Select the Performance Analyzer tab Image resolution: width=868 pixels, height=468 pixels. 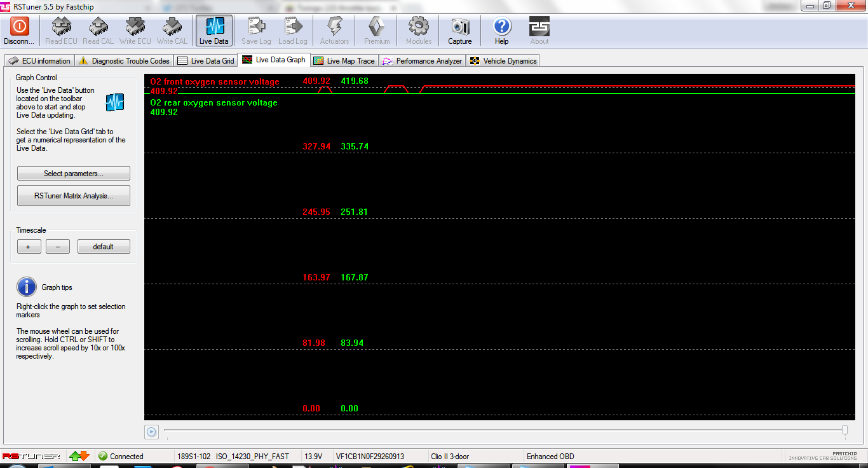click(x=423, y=61)
